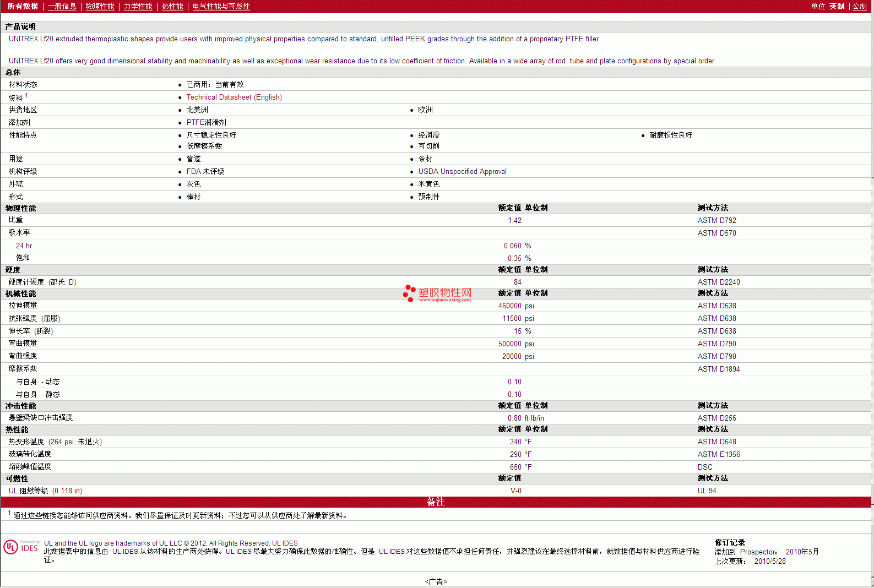Click PTFE润滑剂 additive entry

206,122
